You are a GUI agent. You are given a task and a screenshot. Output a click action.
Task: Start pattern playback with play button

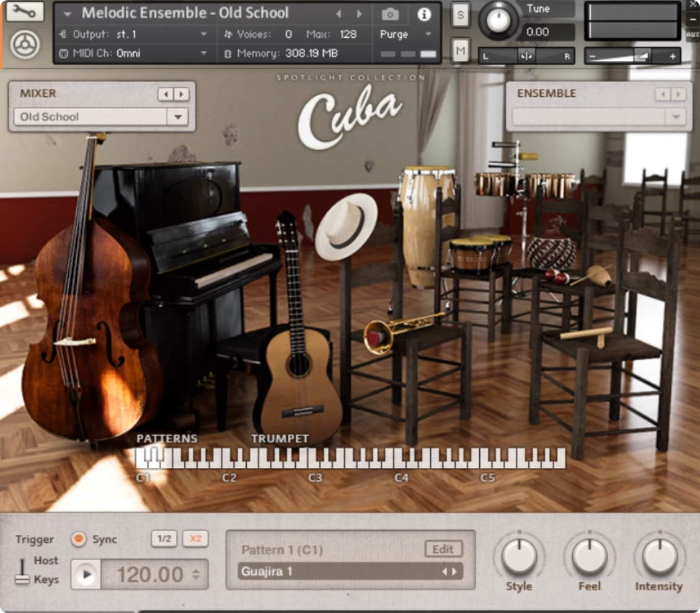(86, 575)
